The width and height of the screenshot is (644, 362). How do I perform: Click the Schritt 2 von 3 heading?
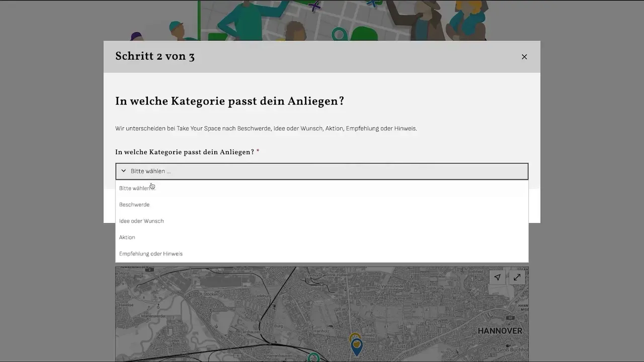[x=155, y=56]
